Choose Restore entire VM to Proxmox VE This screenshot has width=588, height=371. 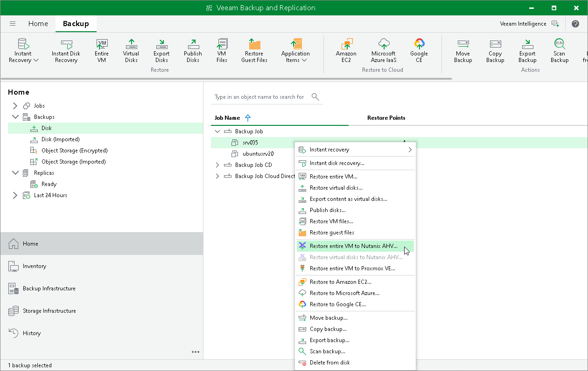click(x=355, y=268)
